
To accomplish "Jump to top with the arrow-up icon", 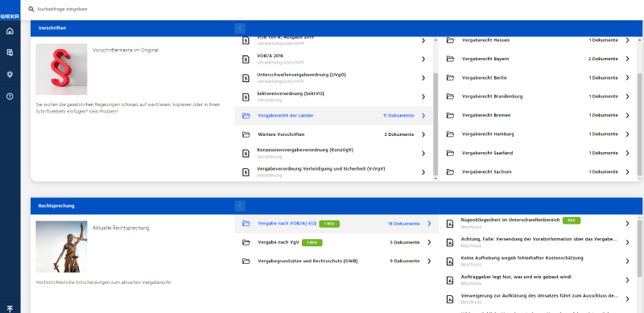I will coord(10,308).
